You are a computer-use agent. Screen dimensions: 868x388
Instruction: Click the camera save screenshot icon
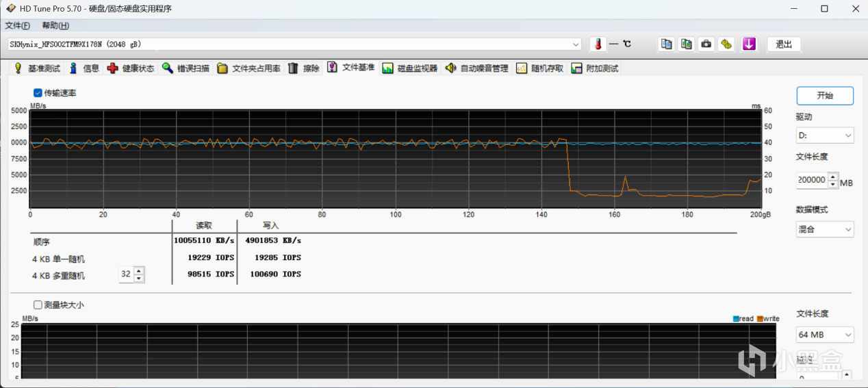(x=706, y=44)
